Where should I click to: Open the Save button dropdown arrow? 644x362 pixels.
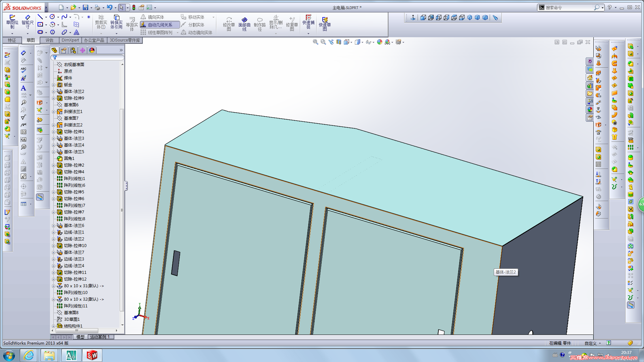pos(91,8)
